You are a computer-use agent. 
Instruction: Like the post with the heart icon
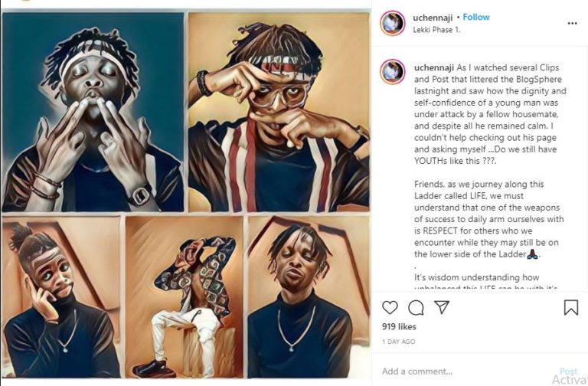click(x=390, y=307)
